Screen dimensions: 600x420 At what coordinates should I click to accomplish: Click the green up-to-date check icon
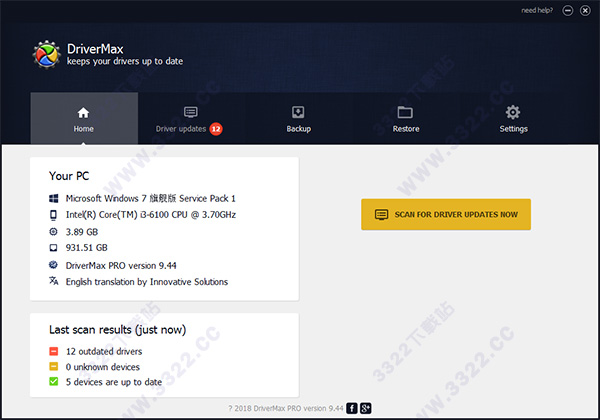(54, 381)
